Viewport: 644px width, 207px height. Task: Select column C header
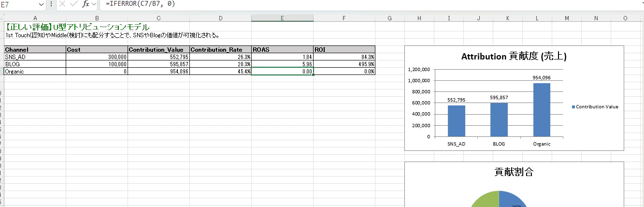coord(158,18)
